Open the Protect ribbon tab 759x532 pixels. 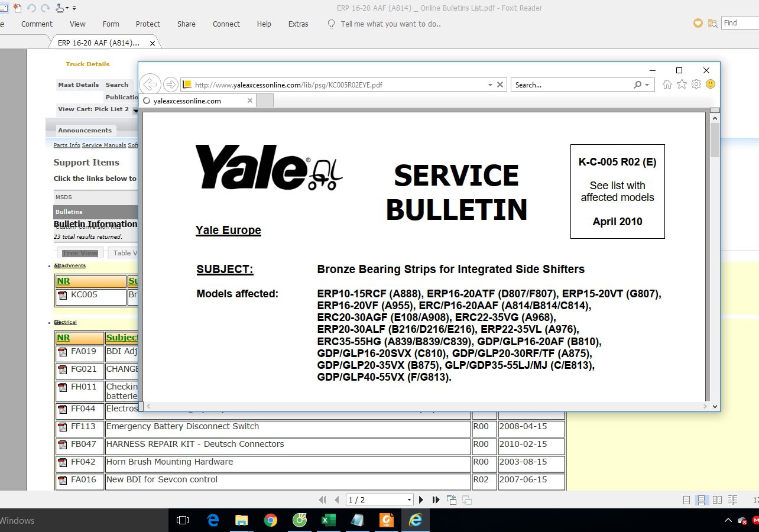pyautogui.click(x=148, y=24)
